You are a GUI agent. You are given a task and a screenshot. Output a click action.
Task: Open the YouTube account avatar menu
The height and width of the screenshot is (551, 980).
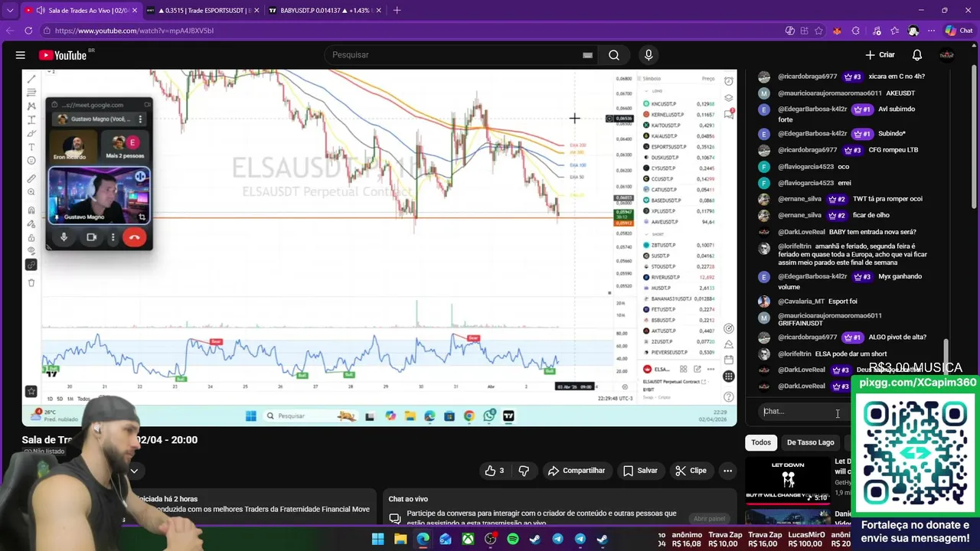click(x=946, y=55)
